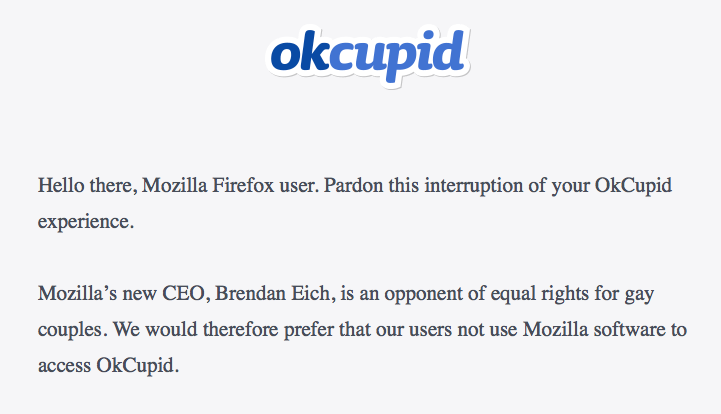
Task: Click the words 'Hello there'
Action: click(86, 186)
